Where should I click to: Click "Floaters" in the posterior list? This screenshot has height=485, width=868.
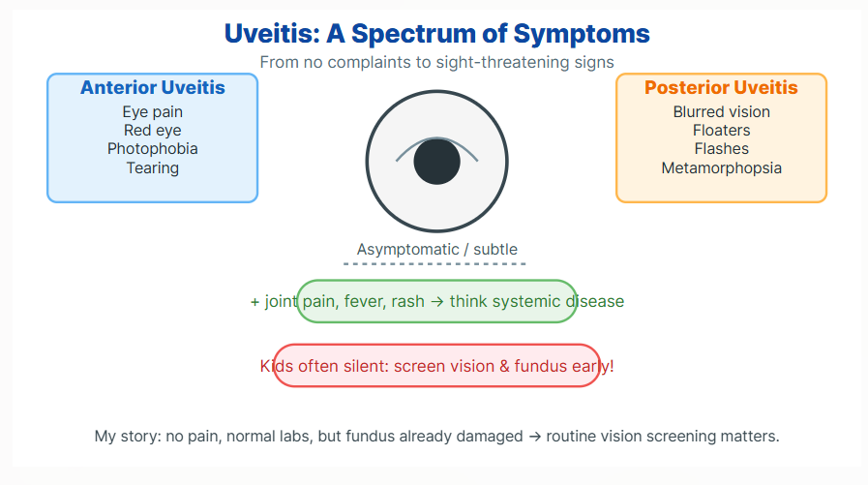(x=721, y=131)
